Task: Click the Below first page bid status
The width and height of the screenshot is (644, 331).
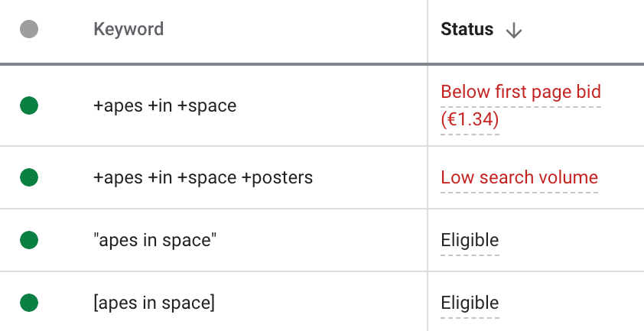Action: pos(521,92)
